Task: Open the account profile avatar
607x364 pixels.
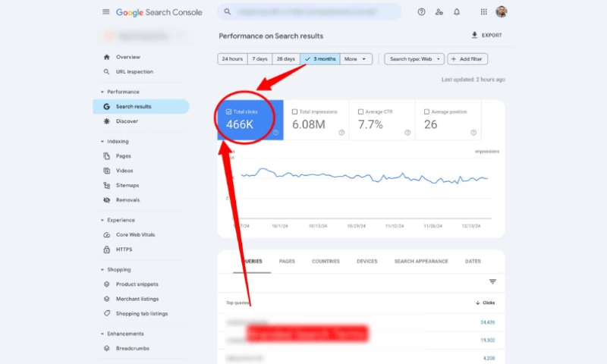Action: 502,11
